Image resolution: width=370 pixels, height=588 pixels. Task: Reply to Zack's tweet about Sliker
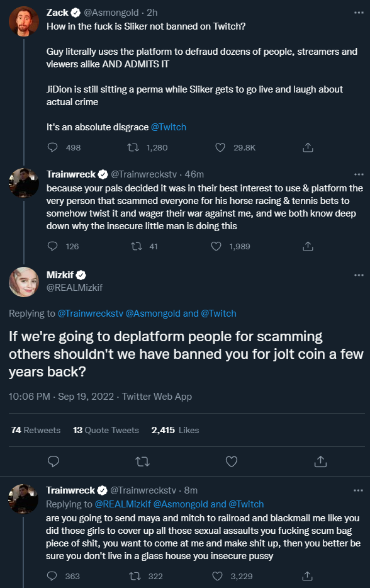coord(52,147)
